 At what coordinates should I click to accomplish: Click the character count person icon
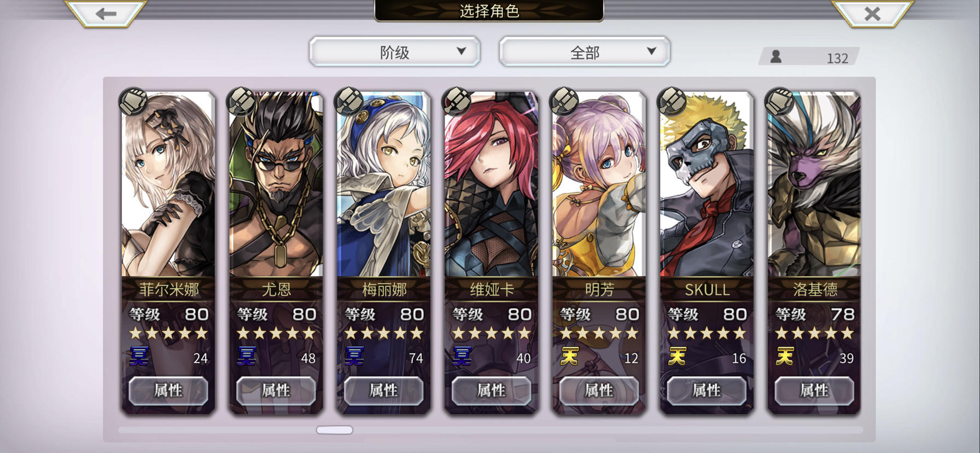click(x=775, y=57)
